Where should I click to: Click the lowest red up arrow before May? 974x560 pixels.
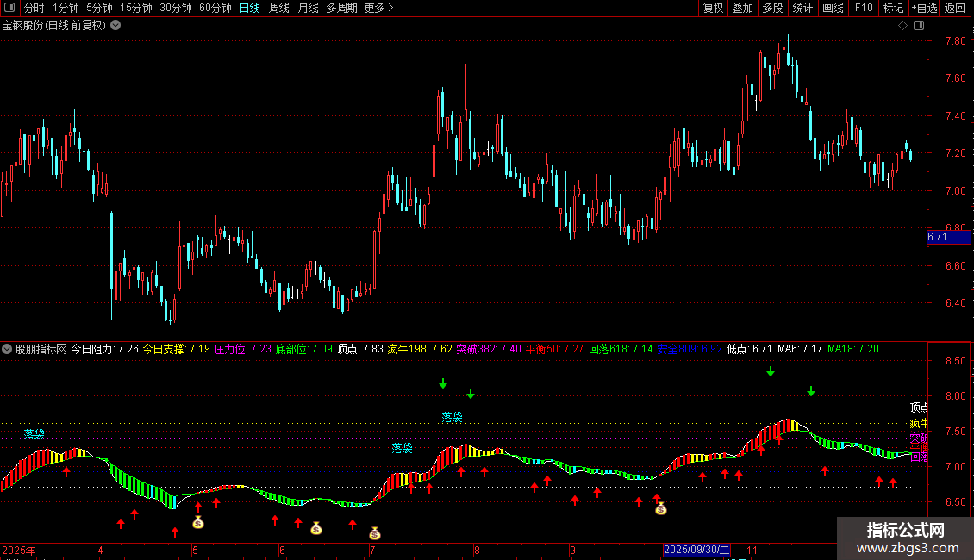(175, 532)
